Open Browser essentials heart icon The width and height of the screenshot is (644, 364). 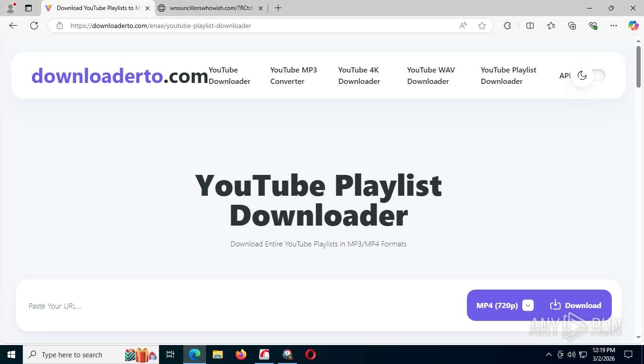593,26
